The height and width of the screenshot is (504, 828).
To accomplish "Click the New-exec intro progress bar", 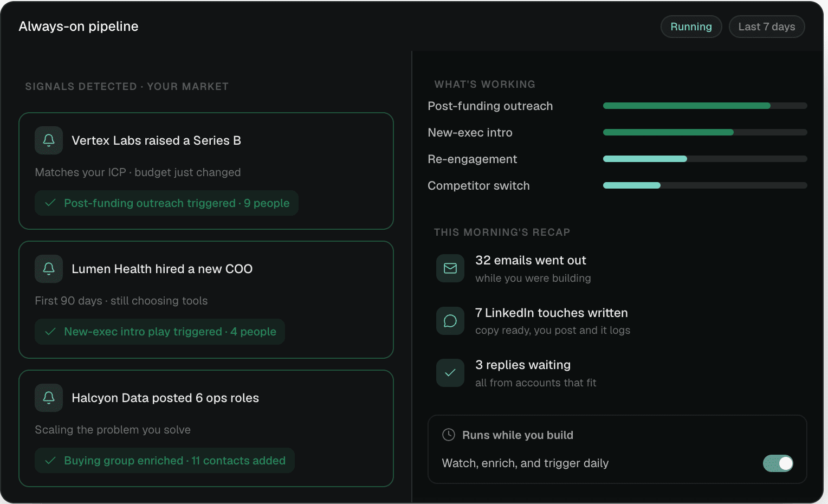I will 705,132.
